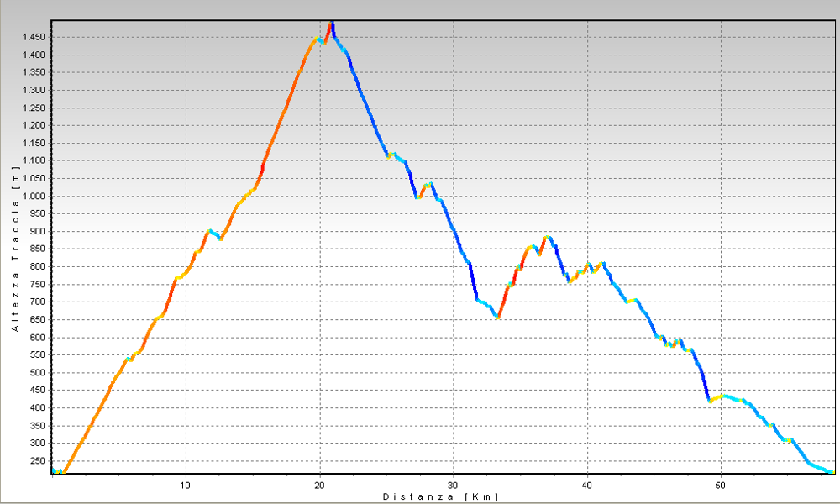Select the track's starting point at bottom-left
This screenshot has width=840, height=504.
(x=54, y=471)
